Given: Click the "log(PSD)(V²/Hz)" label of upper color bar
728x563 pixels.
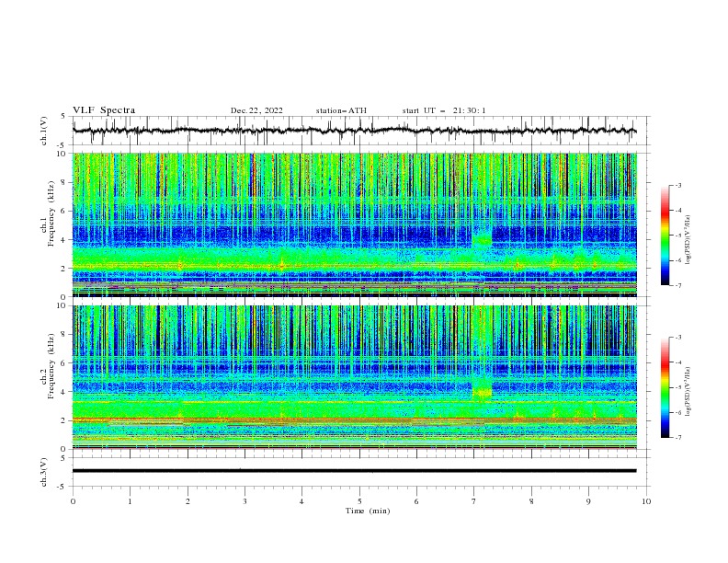Looking at the screenshot, I should click(688, 240).
